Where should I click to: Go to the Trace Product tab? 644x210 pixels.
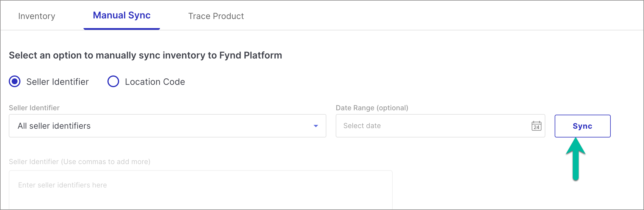pyautogui.click(x=216, y=16)
